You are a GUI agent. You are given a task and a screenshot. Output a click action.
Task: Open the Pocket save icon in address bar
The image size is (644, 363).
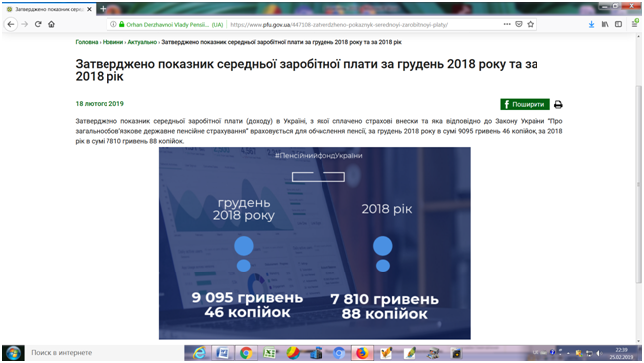click(x=519, y=24)
